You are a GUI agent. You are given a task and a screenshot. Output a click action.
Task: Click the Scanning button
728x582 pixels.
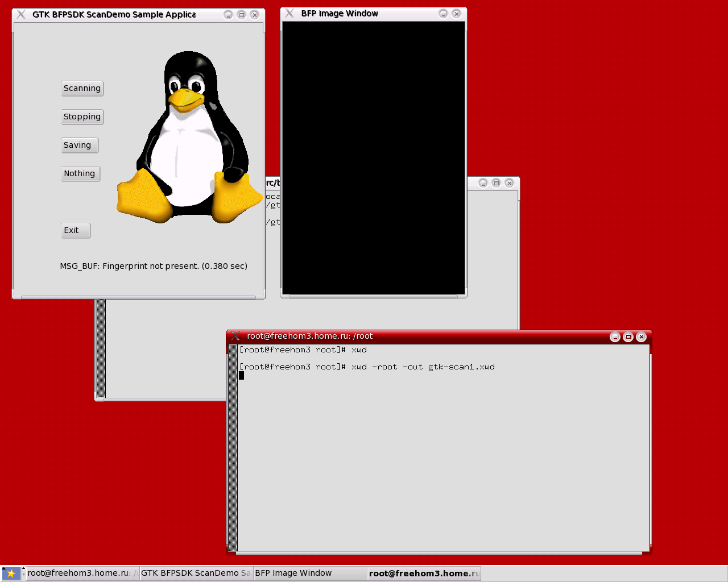pos(82,88)
